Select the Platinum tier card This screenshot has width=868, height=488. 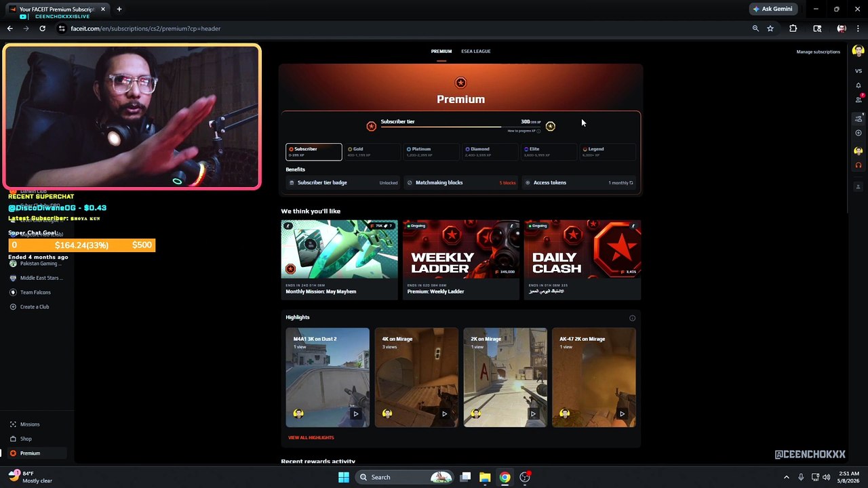point(431,152)
